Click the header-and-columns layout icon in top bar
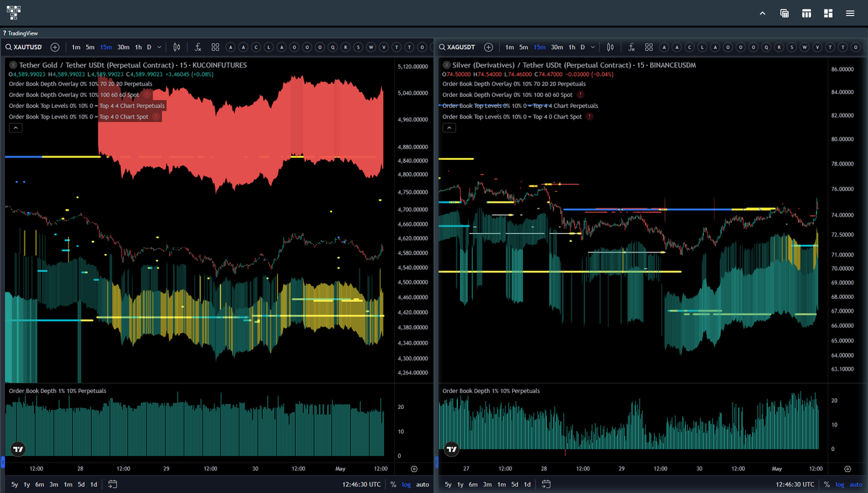 [x=807, y=13]
